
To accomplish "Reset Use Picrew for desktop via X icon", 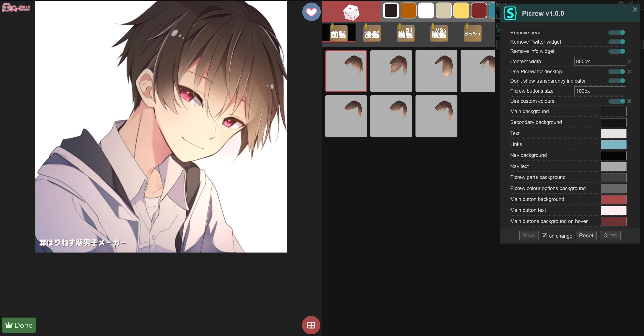I will point(629,72).
